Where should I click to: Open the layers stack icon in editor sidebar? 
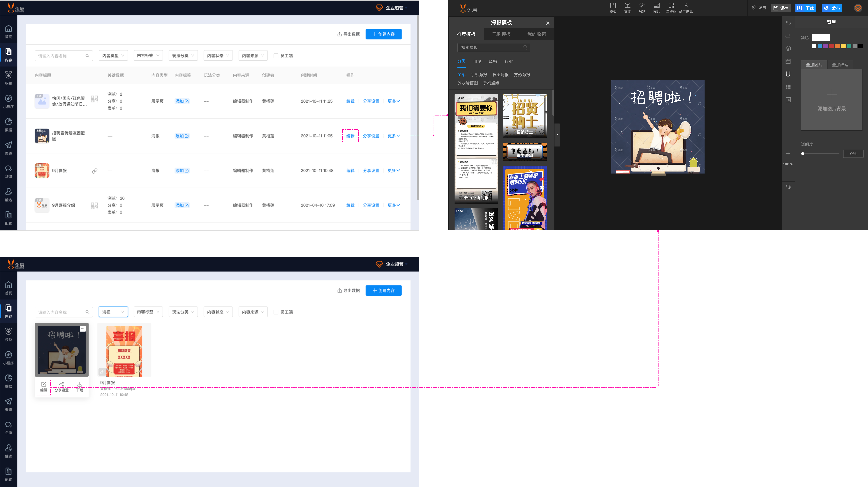[788, 48]
